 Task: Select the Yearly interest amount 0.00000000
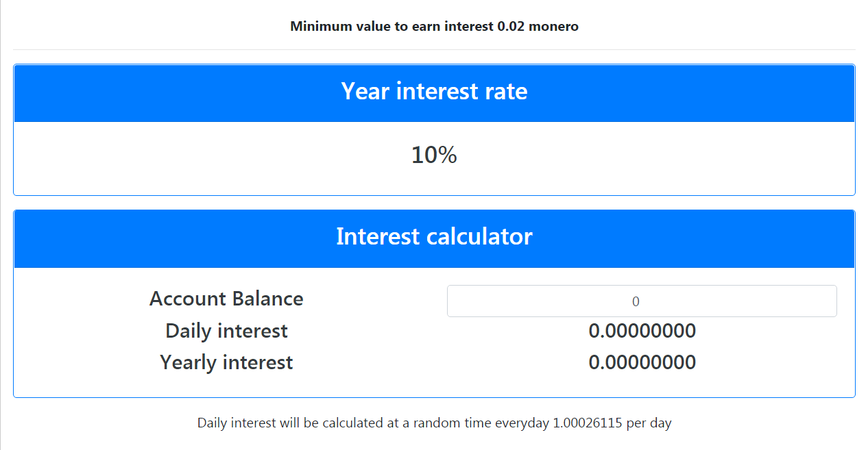(x=642, y=363)
